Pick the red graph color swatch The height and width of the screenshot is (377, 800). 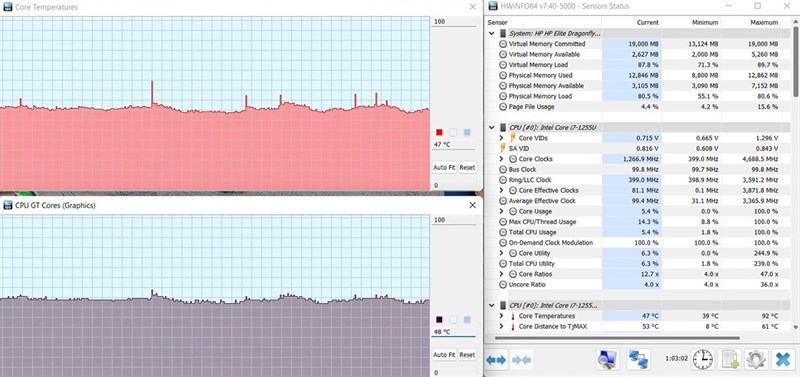pos(439,133)
